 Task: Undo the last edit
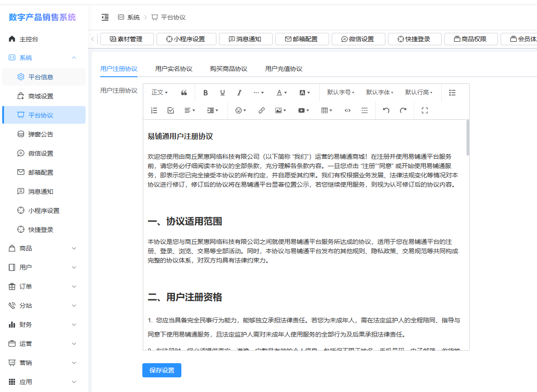386,110
